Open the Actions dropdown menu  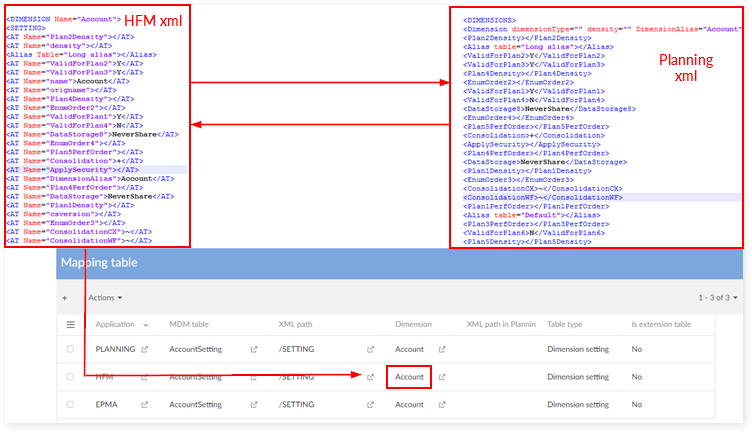coord(105,298)
